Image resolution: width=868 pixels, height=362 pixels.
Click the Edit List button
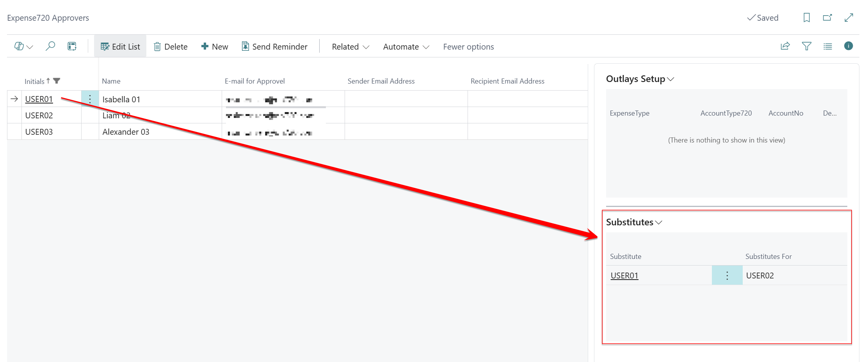click(x=120, y=46)
